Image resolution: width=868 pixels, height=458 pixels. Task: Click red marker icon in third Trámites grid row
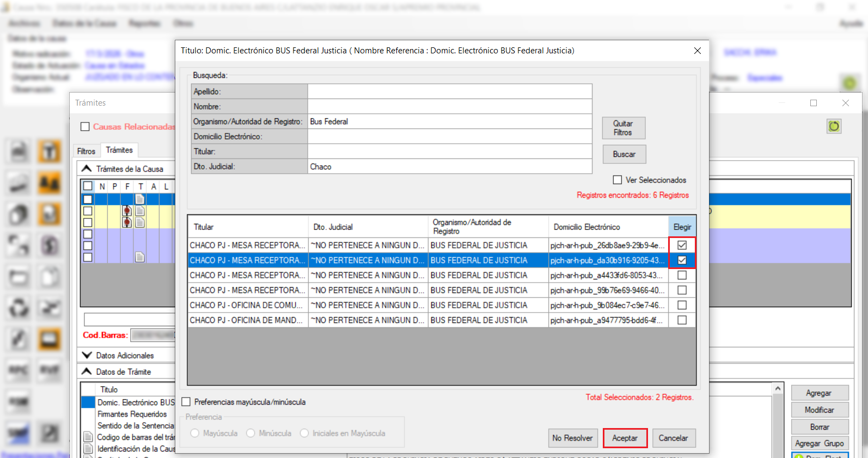(x=127, y=222)
